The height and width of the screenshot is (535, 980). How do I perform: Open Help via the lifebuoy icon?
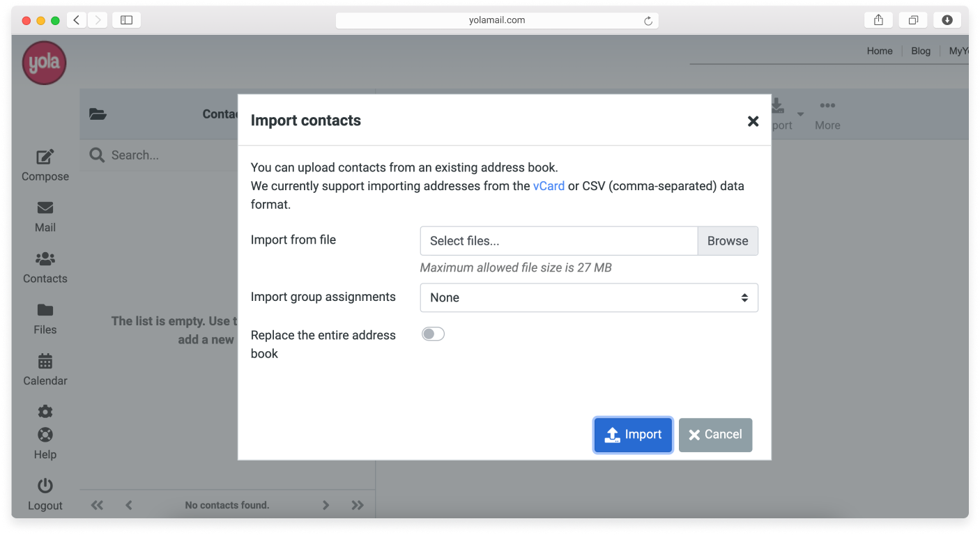tap(45, 444)
